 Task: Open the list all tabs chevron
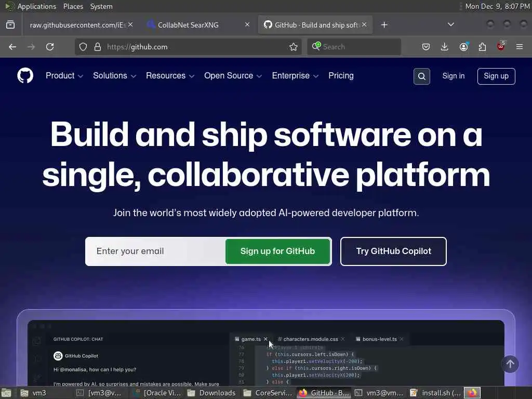click(451, 24)
